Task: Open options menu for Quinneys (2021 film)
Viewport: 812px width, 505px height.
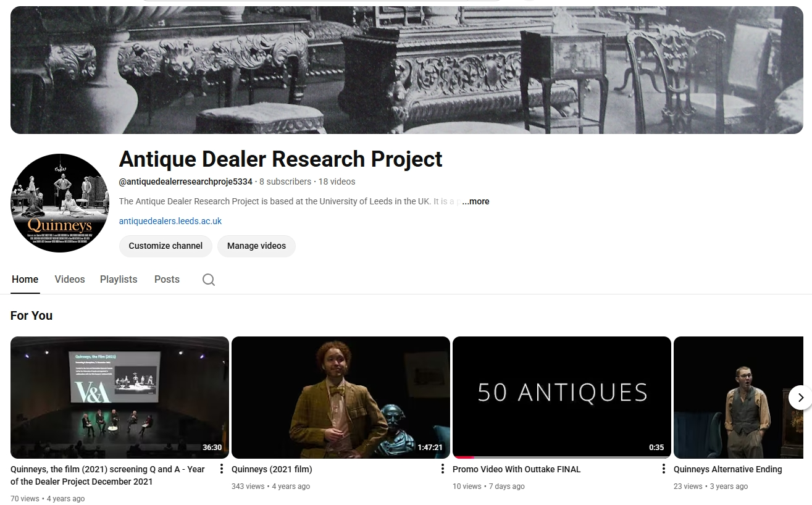Action: point(443,469)
